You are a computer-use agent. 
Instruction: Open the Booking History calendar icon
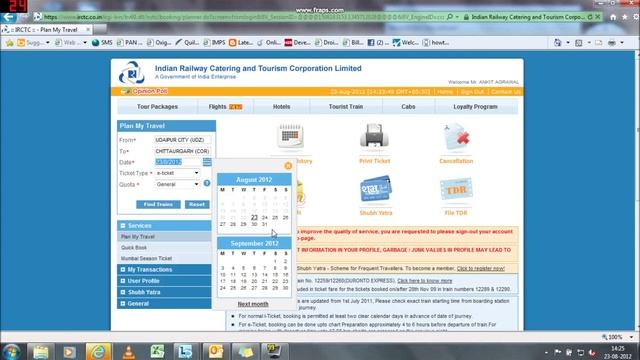[290, 135]
